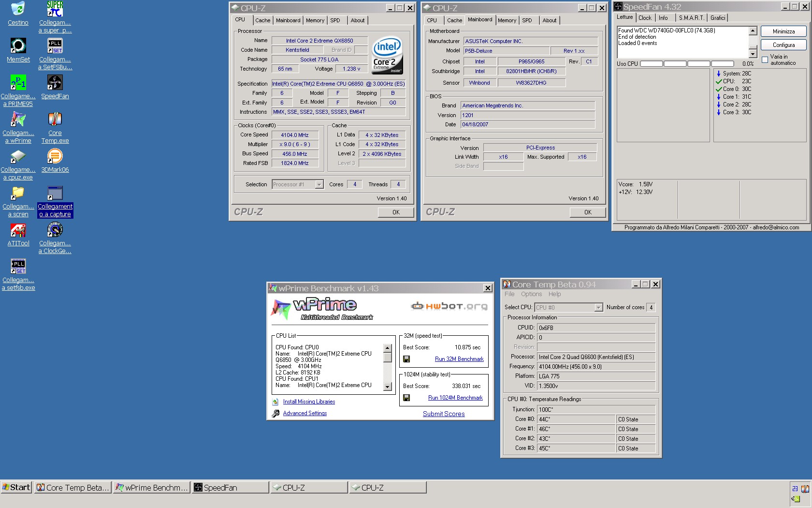Viewport: 812px width, 508px height.
Task: Open the Memory tab in the left CPU-Z window
Action: click(x=315, y=20)
